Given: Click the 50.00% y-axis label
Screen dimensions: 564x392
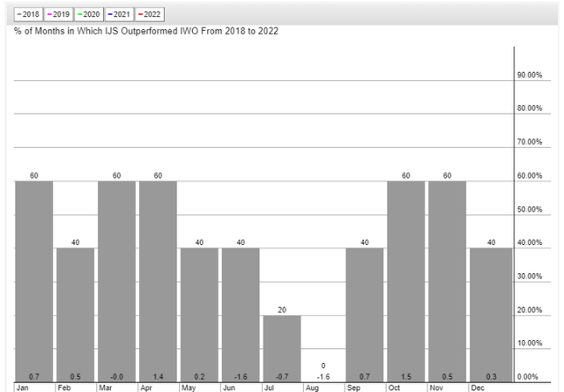Looking at the screenshot, I should (x=530, y=210).
